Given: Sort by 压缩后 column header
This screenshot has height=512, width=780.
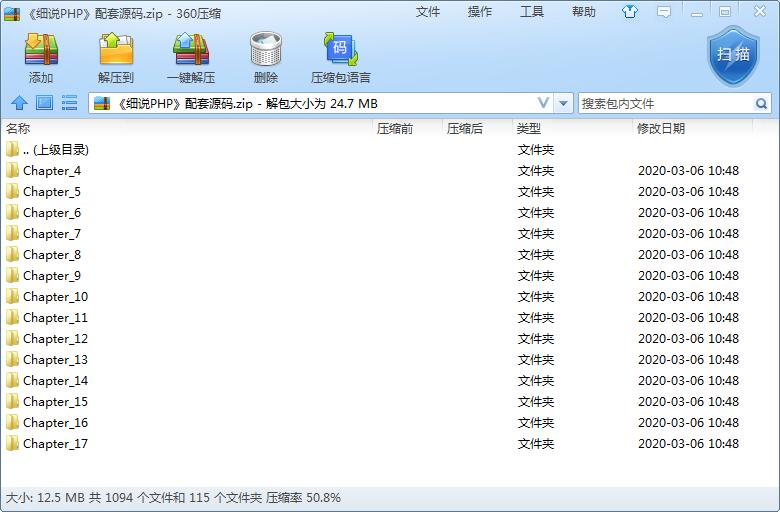Looking at the screenshot, I should click(477, 128).
